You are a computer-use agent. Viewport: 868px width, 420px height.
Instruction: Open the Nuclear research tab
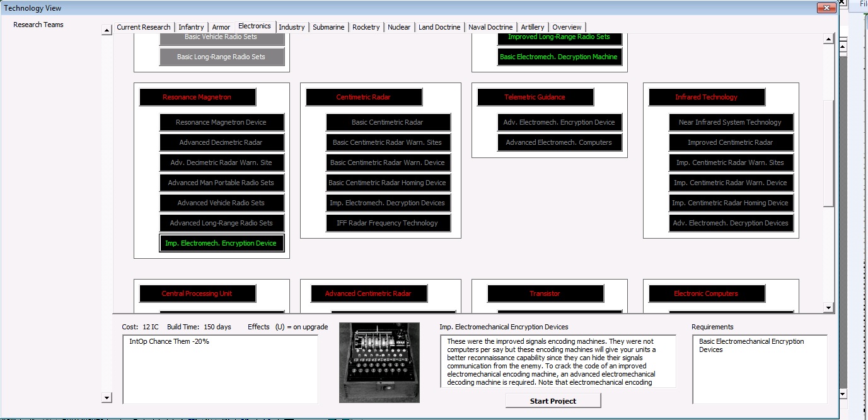click(x=398, y=27)
